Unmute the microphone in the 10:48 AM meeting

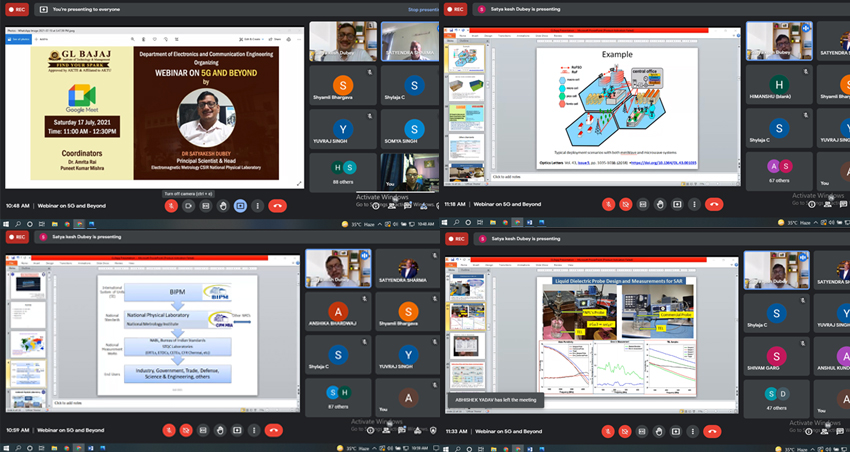pyautogui.click(x=171, y=206)
